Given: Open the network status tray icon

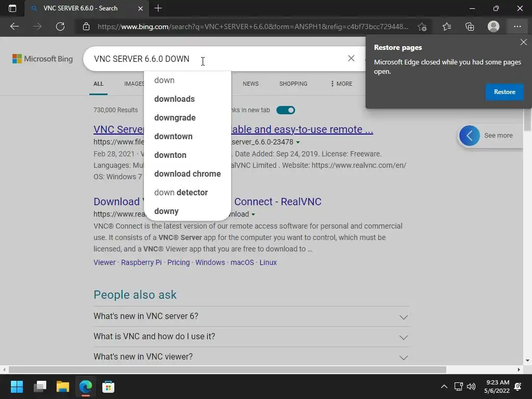Looking at the screenshot, I should [458, 387].
